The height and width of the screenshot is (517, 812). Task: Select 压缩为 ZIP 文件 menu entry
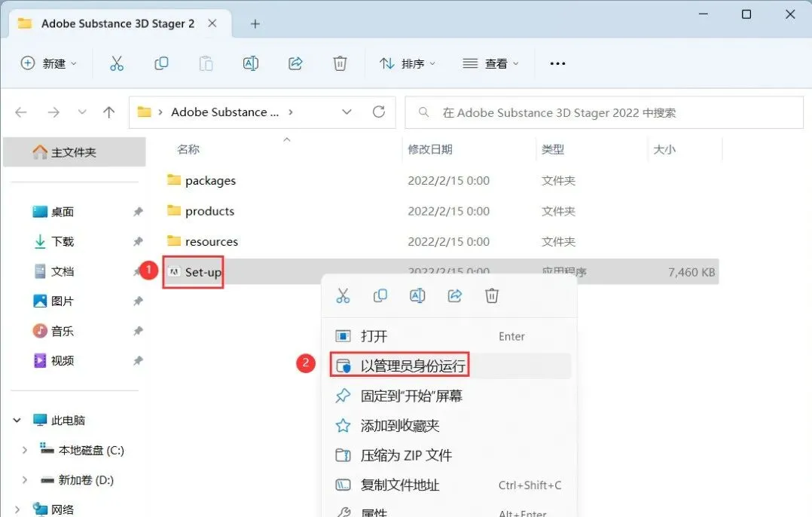point(450,455)
